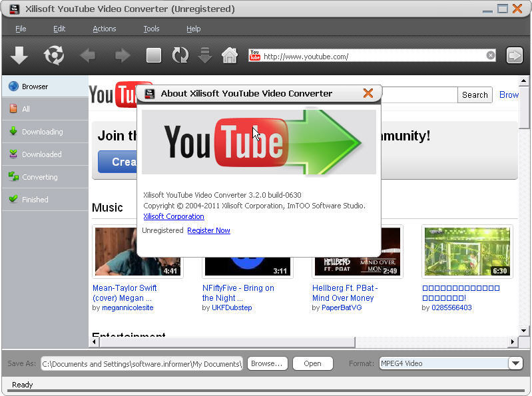The width and height of the screenshot is (532, 396).
Task: Click the Ready status bar text
Action: point(23,385)
